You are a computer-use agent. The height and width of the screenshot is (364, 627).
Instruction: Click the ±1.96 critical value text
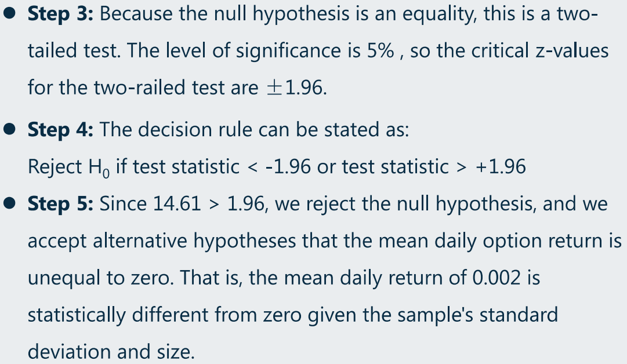tap(296, 88)
